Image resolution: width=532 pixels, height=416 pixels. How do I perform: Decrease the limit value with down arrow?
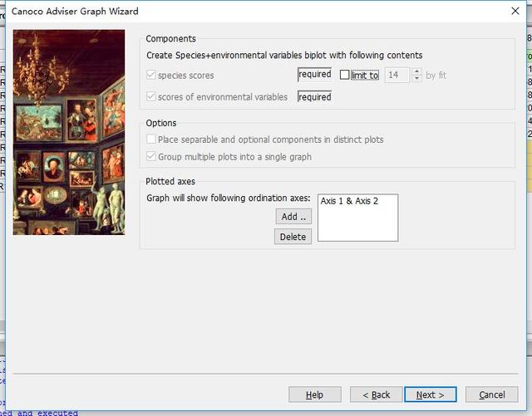pyautogui.click(x=417, y=79)
